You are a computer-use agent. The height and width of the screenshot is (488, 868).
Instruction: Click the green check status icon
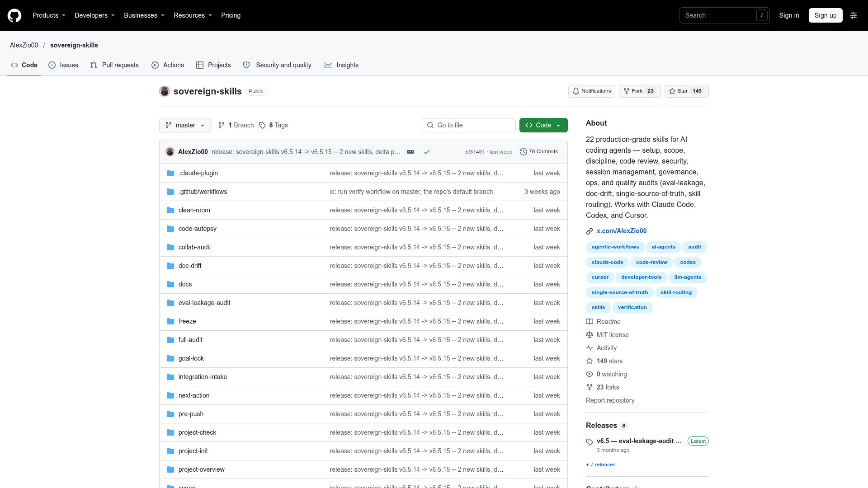click(426, 152)
